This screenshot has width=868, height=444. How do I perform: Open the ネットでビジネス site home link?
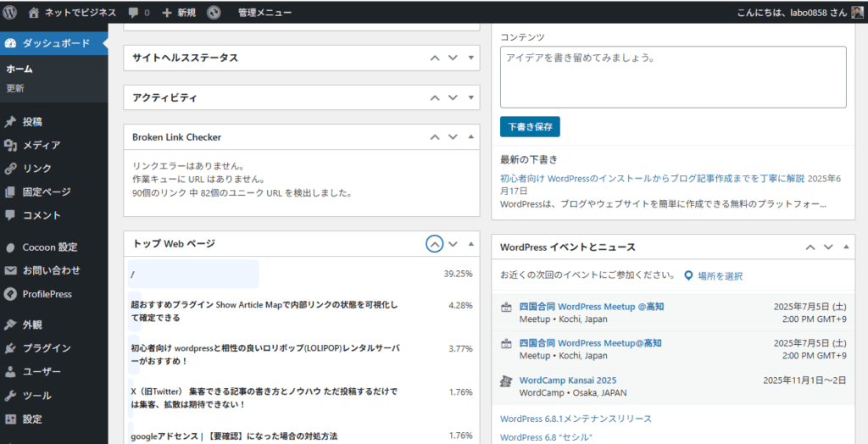point(73,12)
